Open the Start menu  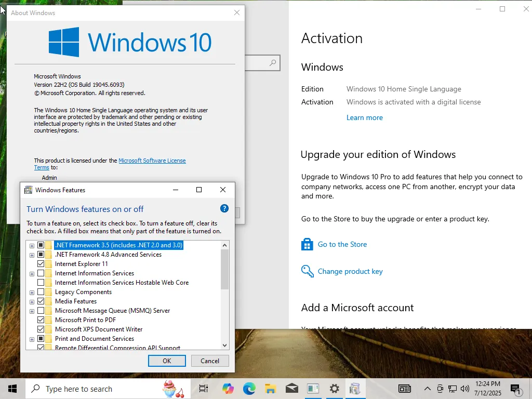[12, 389]
